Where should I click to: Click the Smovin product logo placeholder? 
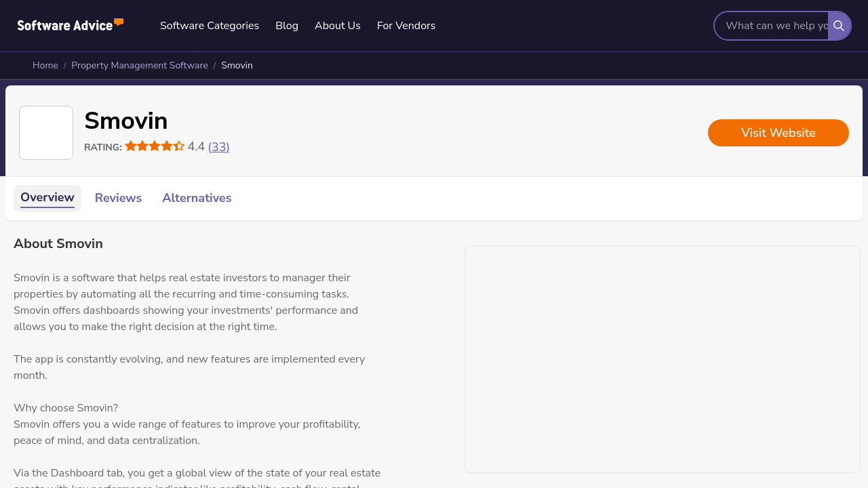pos(46,133)
